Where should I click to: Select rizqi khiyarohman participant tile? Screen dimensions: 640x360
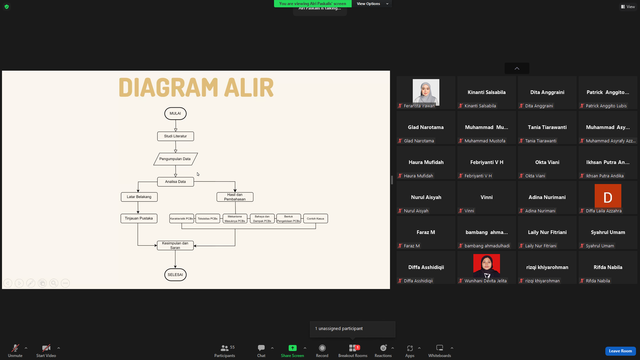[x=547, y=268]
